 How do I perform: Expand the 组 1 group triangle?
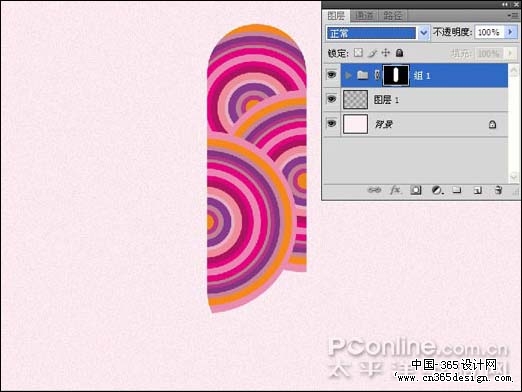pyautogui.click(x=349, y=75)
